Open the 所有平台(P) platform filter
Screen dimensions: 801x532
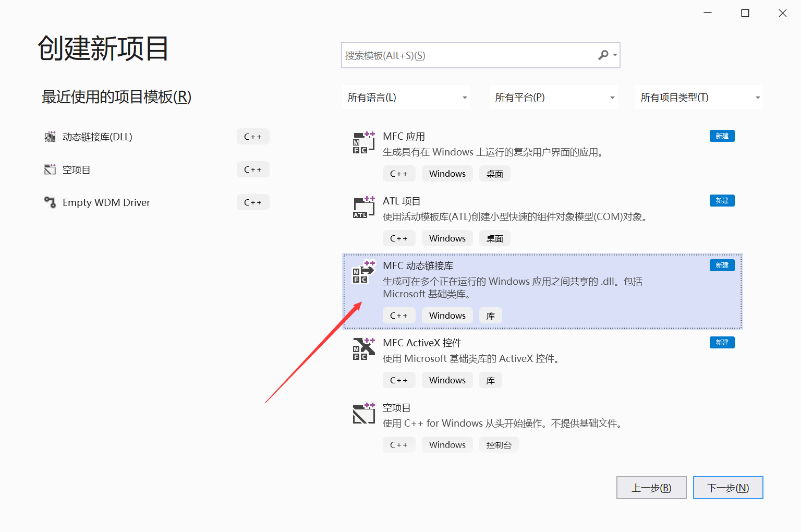tap(554, 98)
